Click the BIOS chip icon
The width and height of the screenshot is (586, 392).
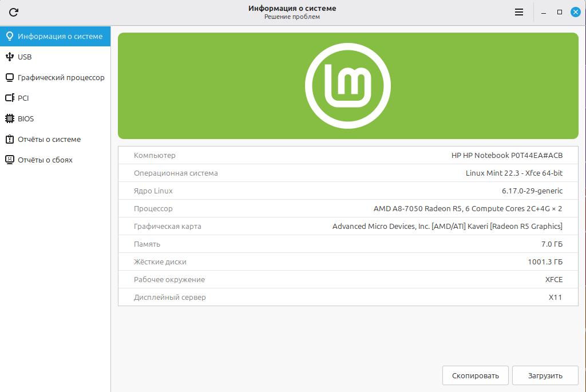coord(10,118)
